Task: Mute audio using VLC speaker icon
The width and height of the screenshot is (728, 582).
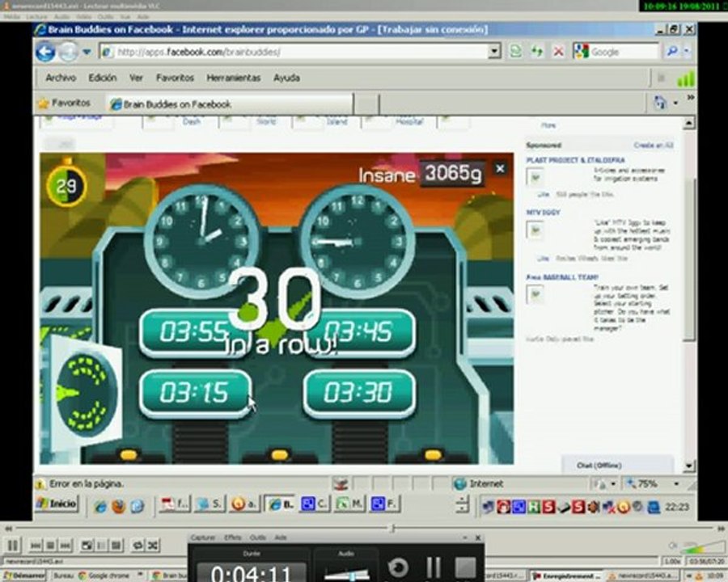Action: pyautogui.click(x=673, y=546)
